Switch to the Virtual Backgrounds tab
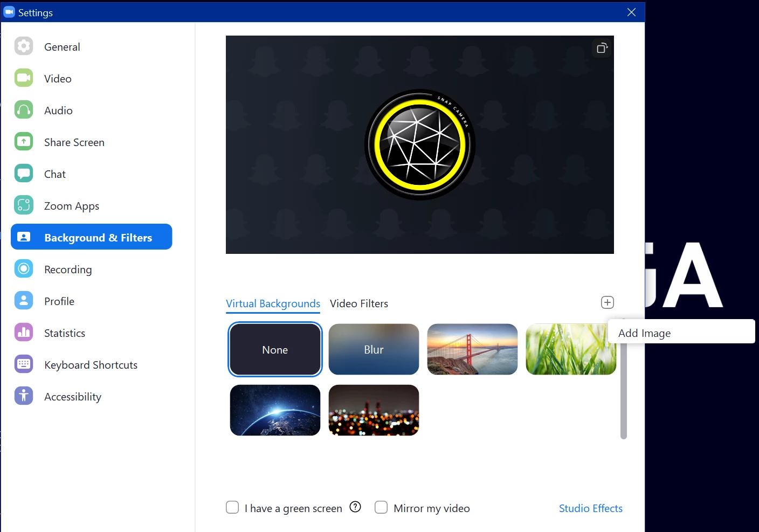 click(273, 303)
